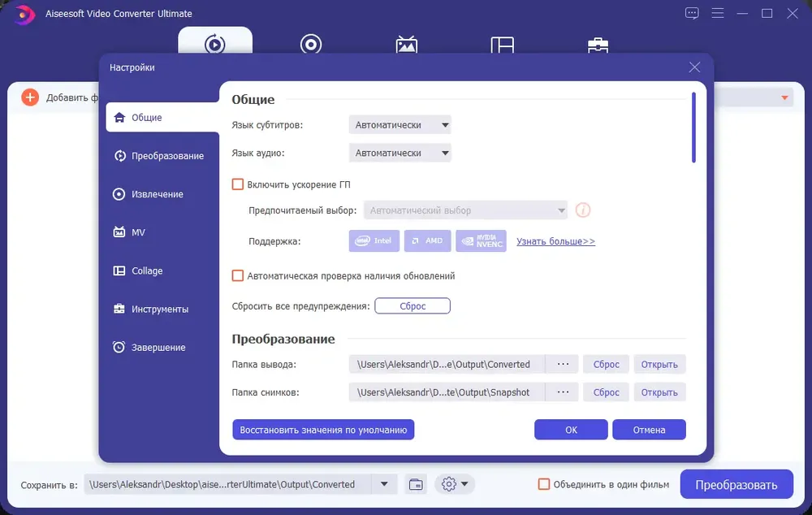Expand the Сохранить в path dropdown arrow
812x515 pixels.
pyautogui.click(x=384, y=484)
